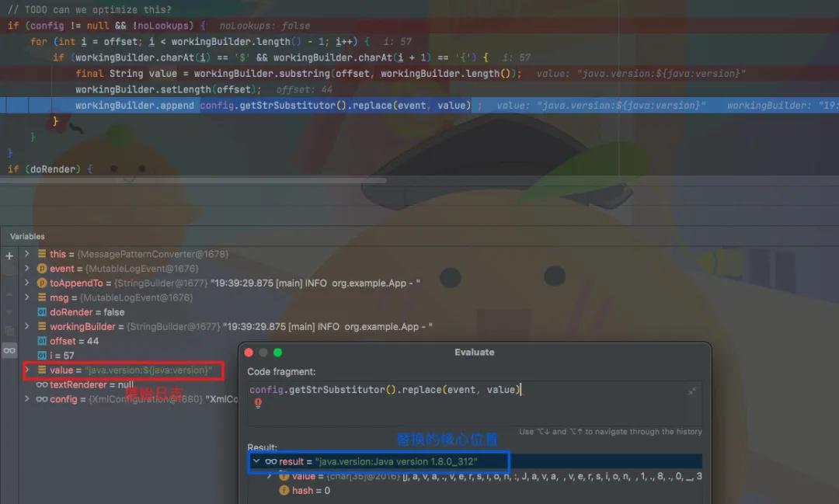This screenshot has width=839, height=504.
Task: Select the 'doRender = false' text
Action: pyautogui.click(x=87, y=312)
